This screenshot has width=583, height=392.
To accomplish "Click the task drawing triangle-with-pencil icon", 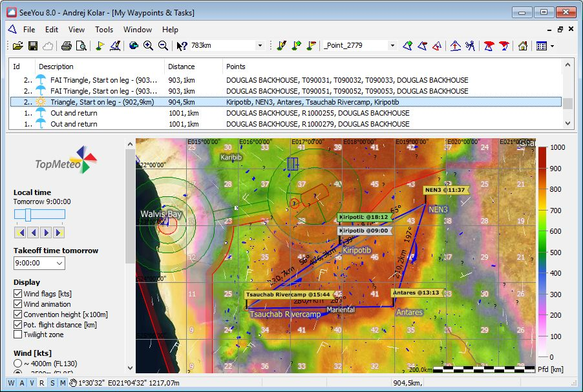I will (x=115, y=46).
